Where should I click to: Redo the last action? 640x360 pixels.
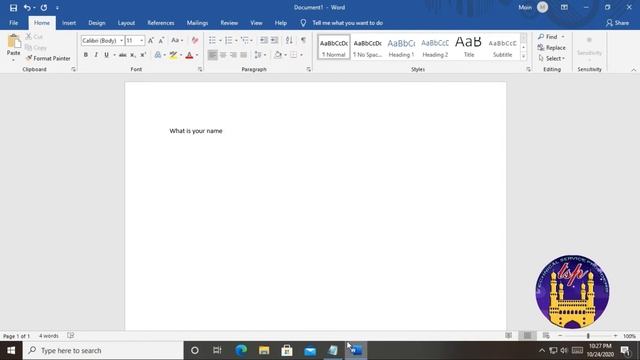click(44, 7)
